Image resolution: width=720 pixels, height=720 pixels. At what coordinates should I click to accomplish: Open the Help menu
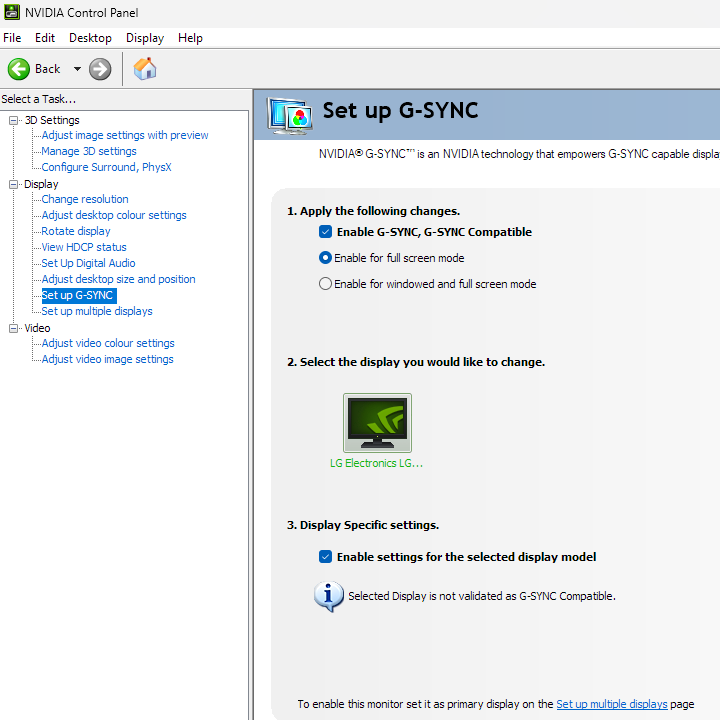click(x=190, y=38)
